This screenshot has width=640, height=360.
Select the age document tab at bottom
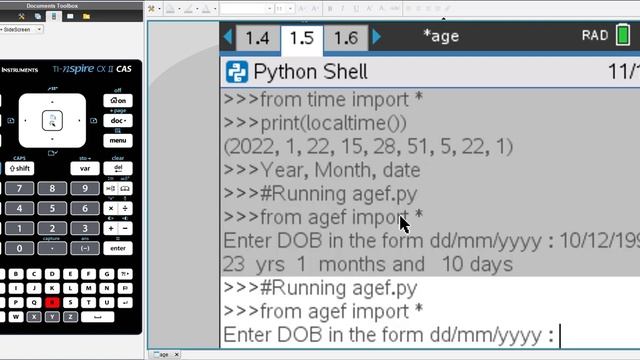[x=163, y=355]
